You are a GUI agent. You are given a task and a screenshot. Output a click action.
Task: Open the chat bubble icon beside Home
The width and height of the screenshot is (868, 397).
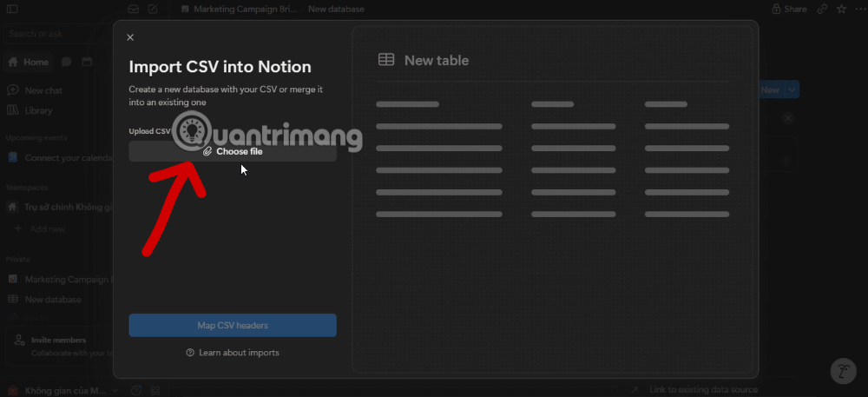67,62
